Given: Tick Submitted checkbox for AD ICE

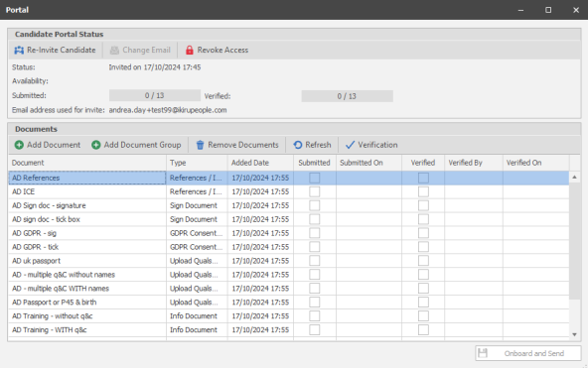Looking at the screenshot, I should click(315, 191).
